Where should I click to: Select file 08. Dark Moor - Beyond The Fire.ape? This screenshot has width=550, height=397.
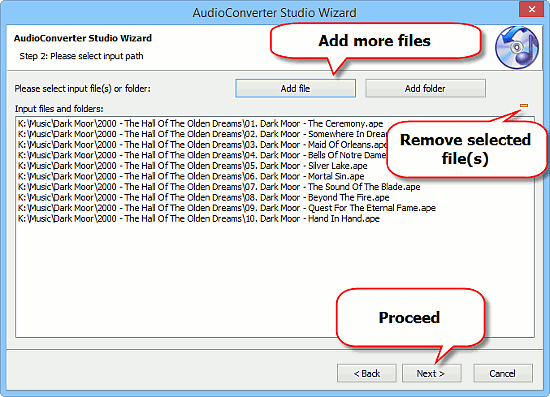coord(204,197)
